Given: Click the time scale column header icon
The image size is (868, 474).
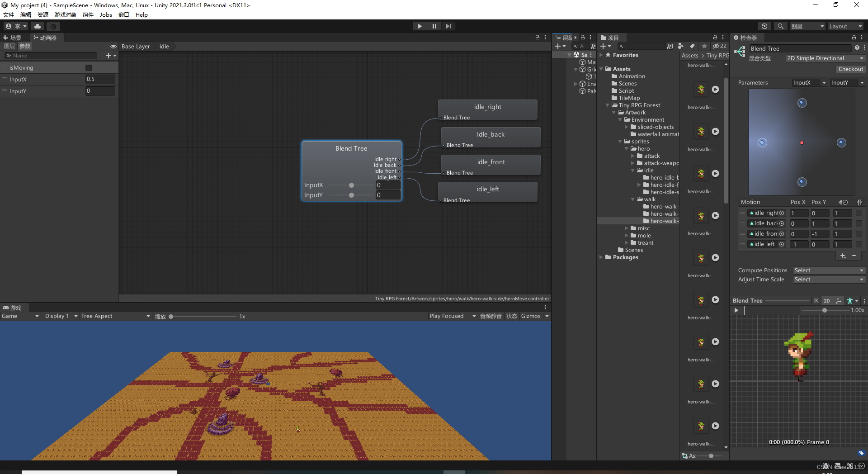Looking at the screenshot, I should 843,202.
